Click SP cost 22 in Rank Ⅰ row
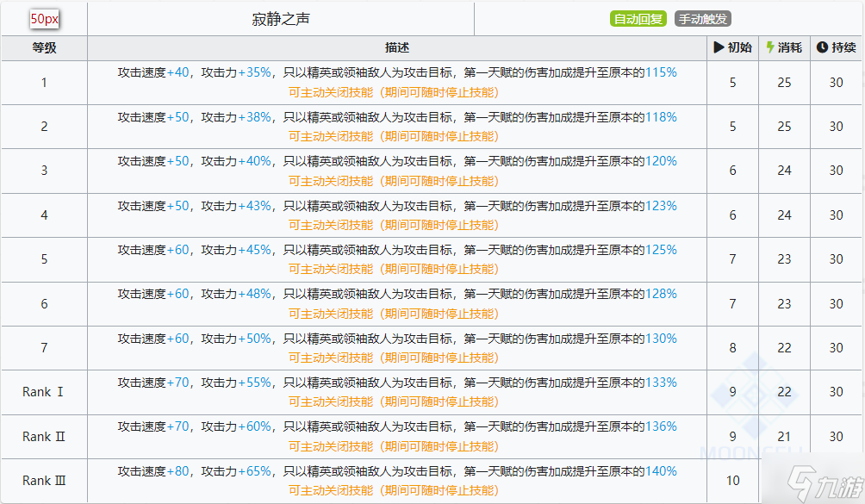 785,392
